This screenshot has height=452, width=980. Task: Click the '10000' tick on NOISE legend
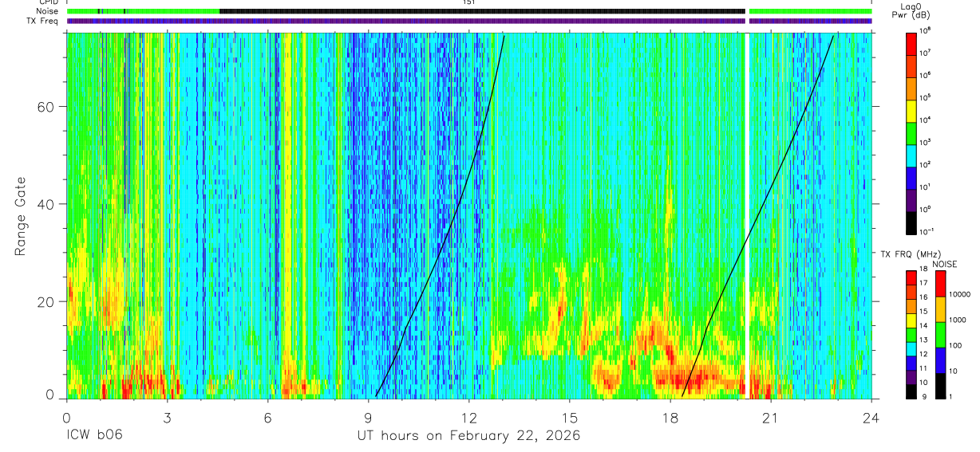961,295
